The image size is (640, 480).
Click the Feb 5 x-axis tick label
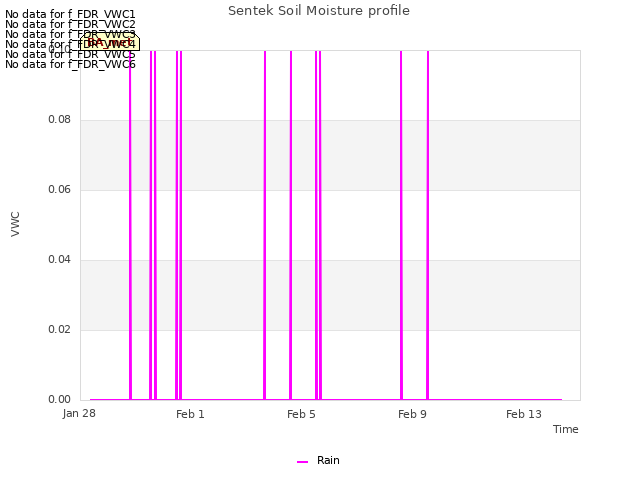pyautogui.click(x=301, y=414)
